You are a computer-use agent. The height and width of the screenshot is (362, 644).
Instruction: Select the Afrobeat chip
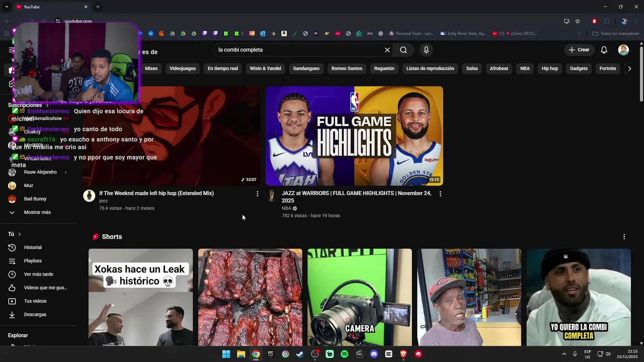[499, 68]
